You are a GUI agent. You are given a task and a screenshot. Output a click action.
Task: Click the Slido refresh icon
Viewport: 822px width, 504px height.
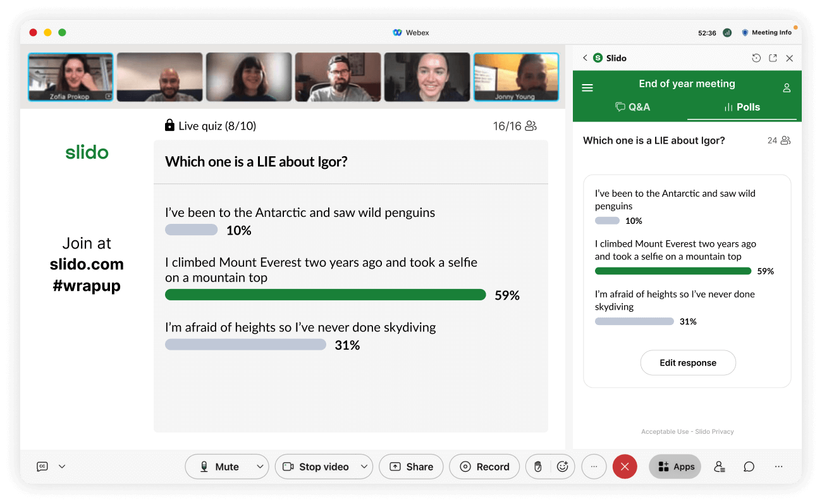point(756,58)
